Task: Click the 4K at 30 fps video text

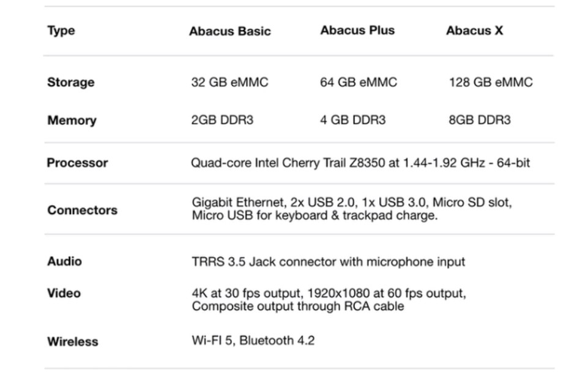Action: (329, 299)
